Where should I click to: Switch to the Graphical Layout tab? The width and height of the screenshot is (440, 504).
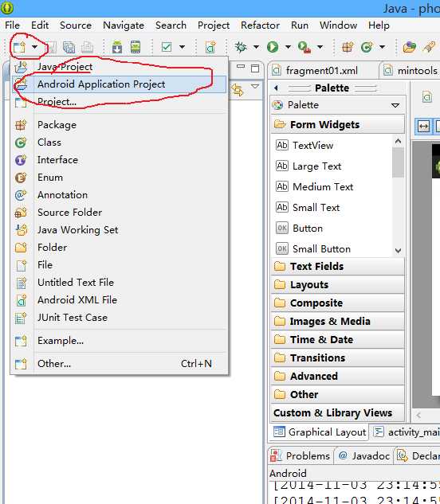320,432
